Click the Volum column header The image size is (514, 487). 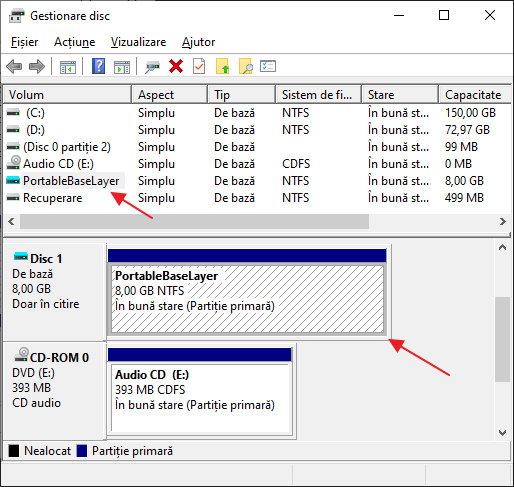[67, 95]
